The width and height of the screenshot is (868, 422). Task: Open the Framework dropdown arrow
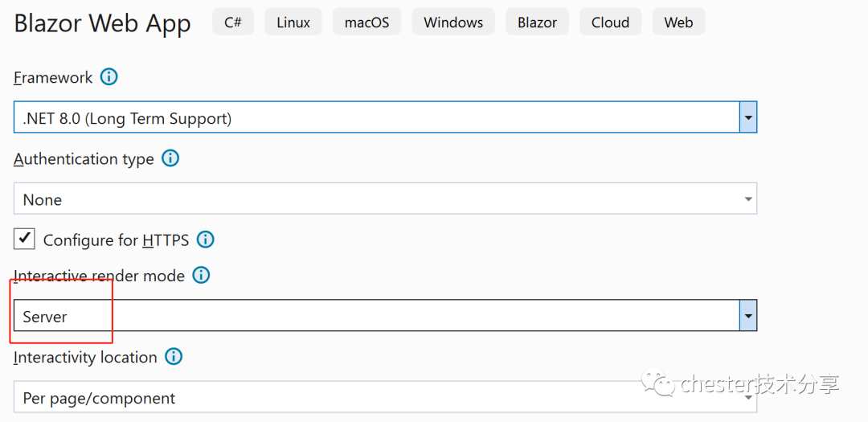pos(748,117)
